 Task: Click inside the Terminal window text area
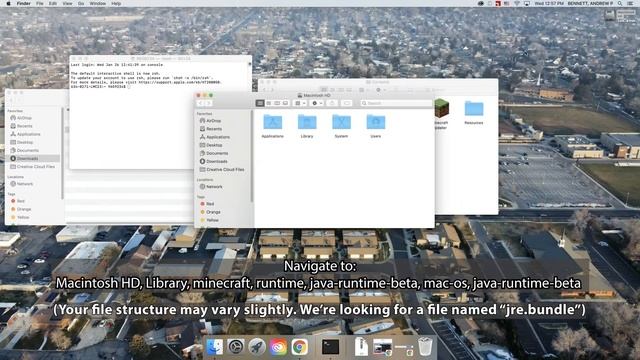[160, 114]
